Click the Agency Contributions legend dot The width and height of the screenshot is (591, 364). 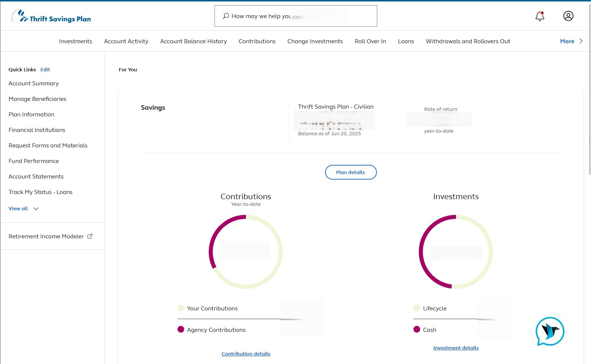[x=181, y=329]
